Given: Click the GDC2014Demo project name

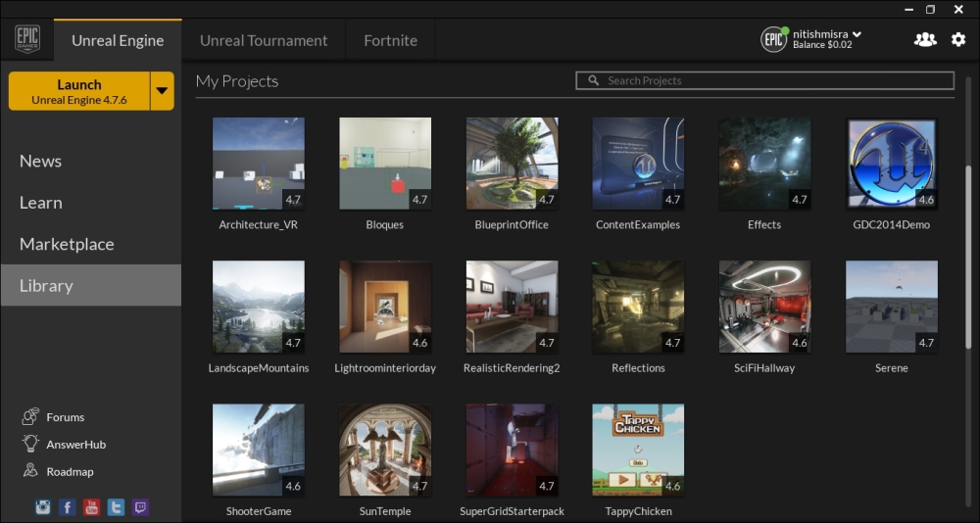Looking at the screenshot, I should click(891, 225).
